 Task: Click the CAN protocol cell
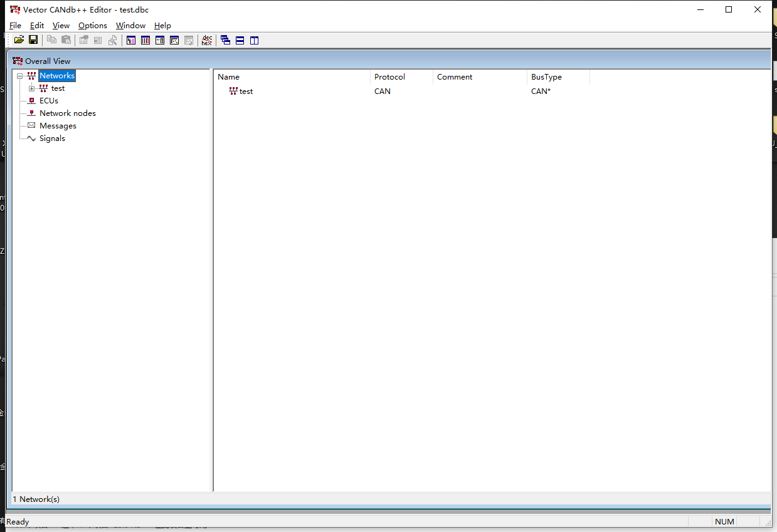[383, 91]
